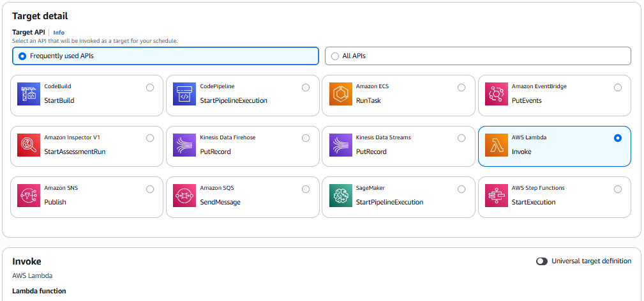Select the All APIs radio option
The image size is (644, 301).
coord(335,56)
